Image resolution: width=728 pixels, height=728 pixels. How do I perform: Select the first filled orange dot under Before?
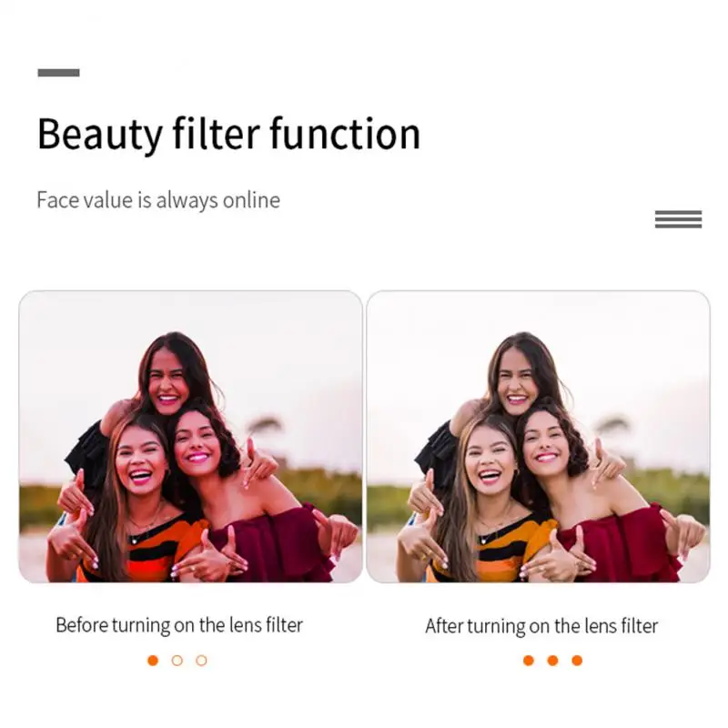153,661
